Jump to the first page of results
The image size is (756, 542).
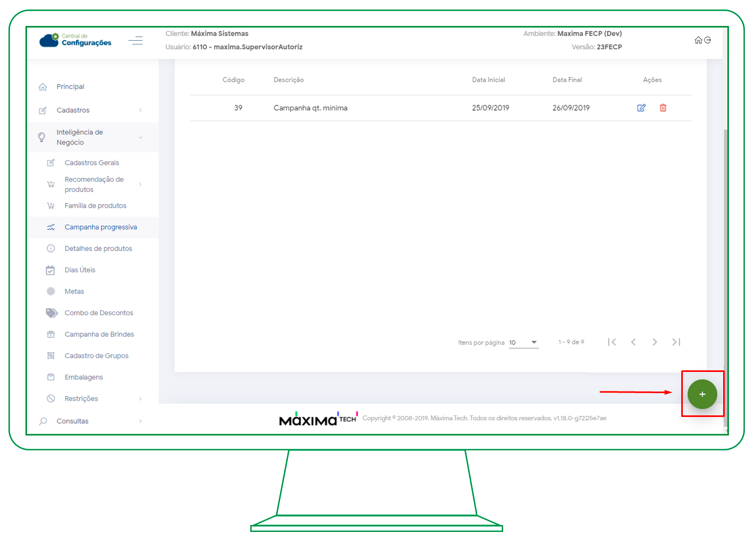coord(612,342)
